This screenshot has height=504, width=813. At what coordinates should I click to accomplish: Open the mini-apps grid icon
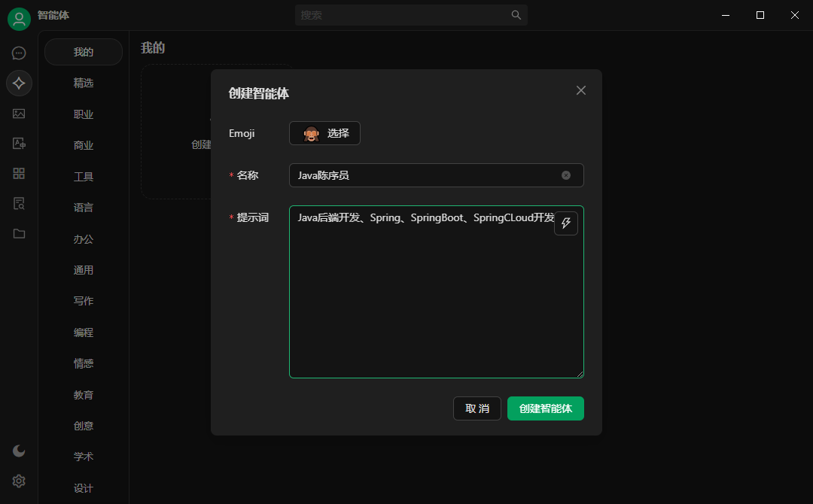tap(19, 174)
